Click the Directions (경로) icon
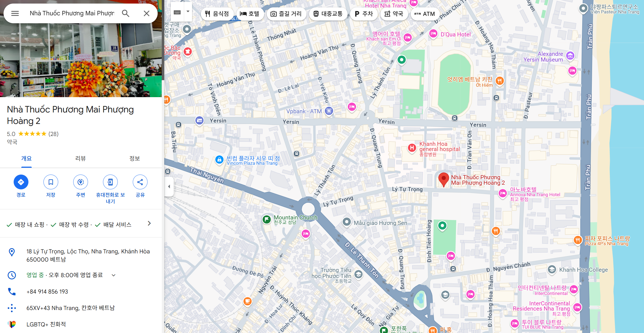The image size is (644, 333). (21, 182)
